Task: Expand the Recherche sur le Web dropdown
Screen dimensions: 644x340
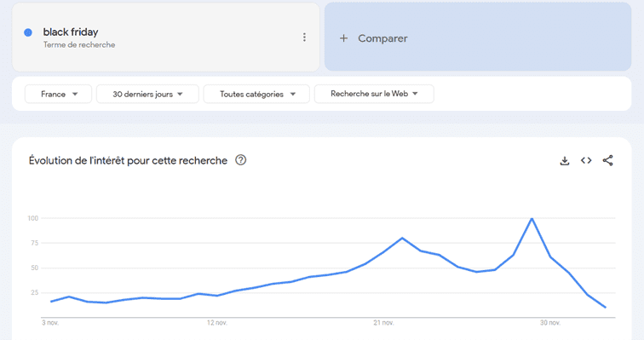Action: (x=374, y=94)
